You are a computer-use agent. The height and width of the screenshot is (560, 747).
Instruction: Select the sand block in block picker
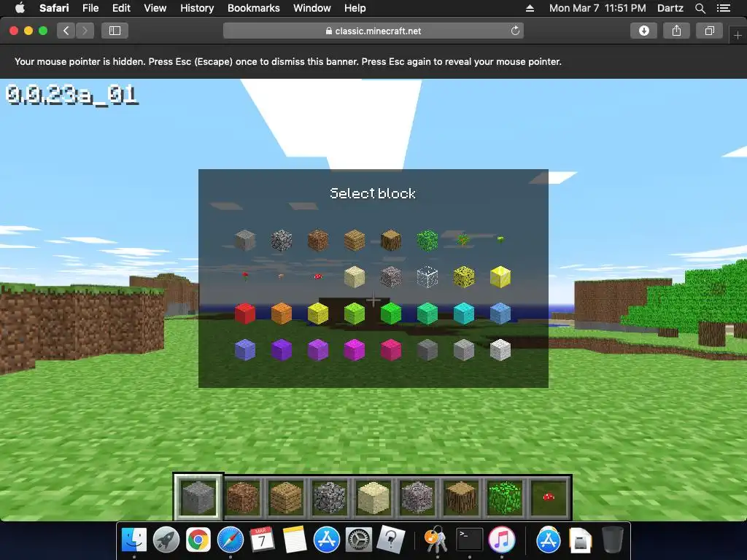click(x=355, y=276)
